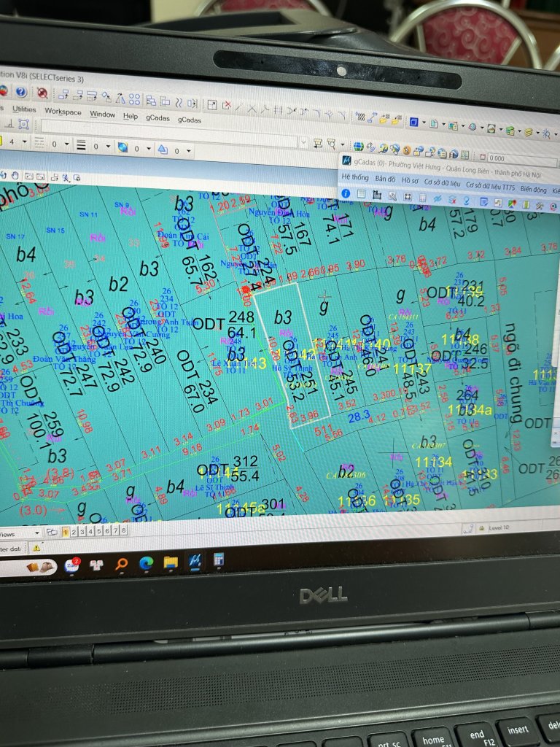
Task: Launch Microsoft Edge from the taskbar
Action: pos(146,563)
